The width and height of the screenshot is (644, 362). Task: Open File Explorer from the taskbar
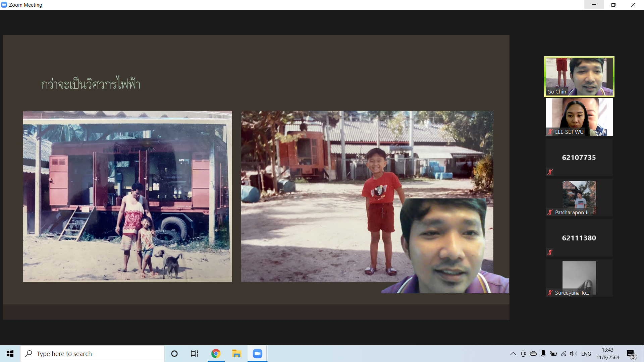(x=236, y=354)
